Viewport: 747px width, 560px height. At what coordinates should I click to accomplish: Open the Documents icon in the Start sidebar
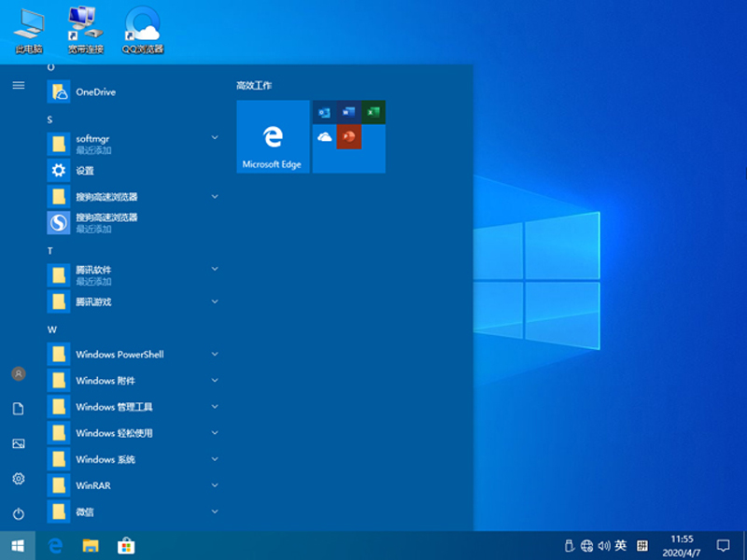pyautogui.click(x=18, y=409)
